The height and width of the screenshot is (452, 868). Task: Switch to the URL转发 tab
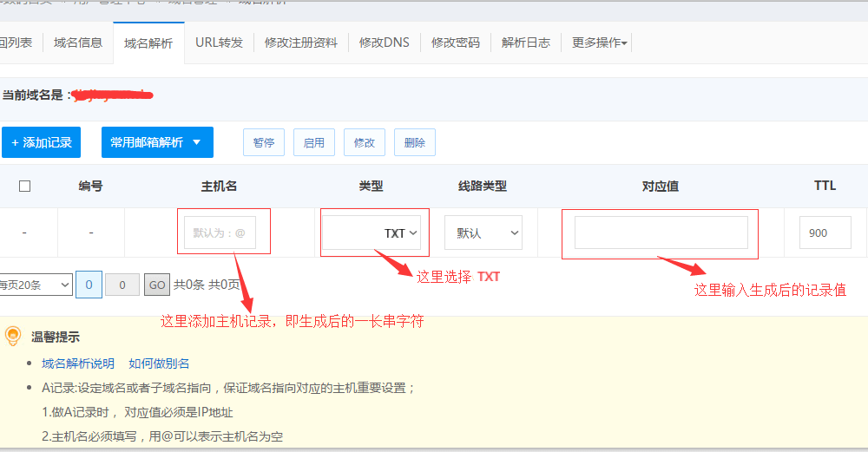(x=219, y=43)
